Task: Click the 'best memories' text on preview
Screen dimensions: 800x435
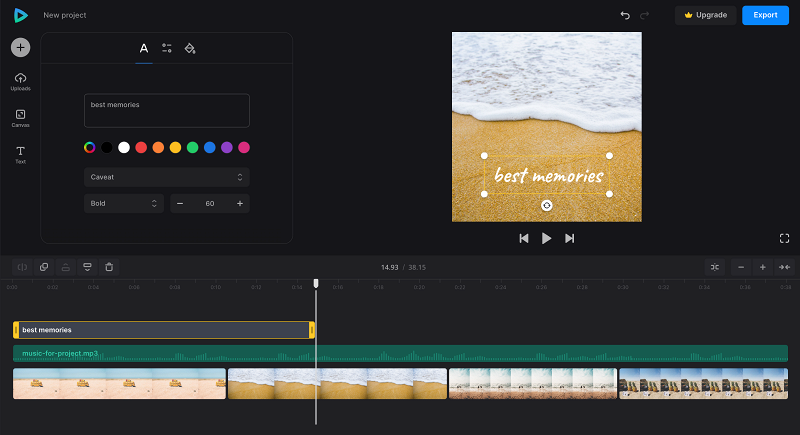Action: click(549, 175)
